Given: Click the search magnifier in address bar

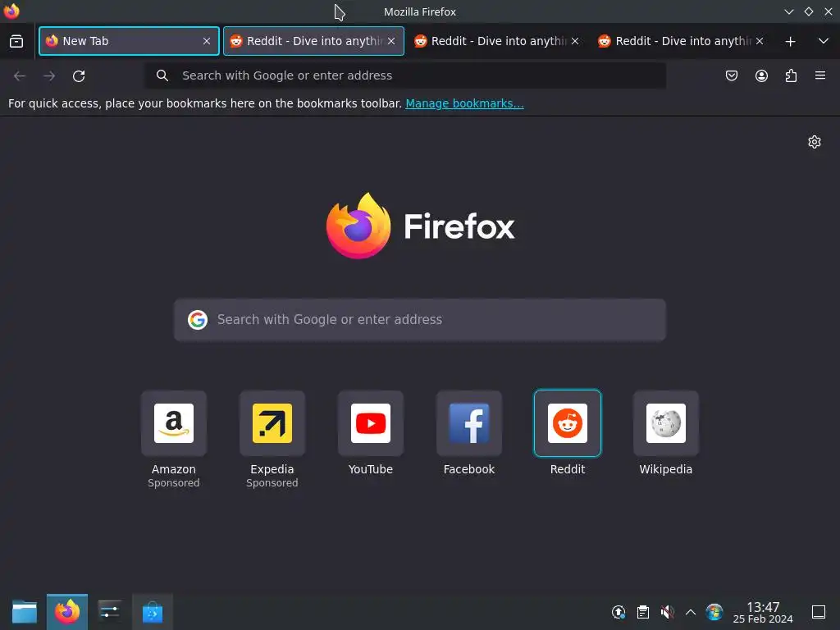Looking at the screenshot, I should tap(162, 75).
